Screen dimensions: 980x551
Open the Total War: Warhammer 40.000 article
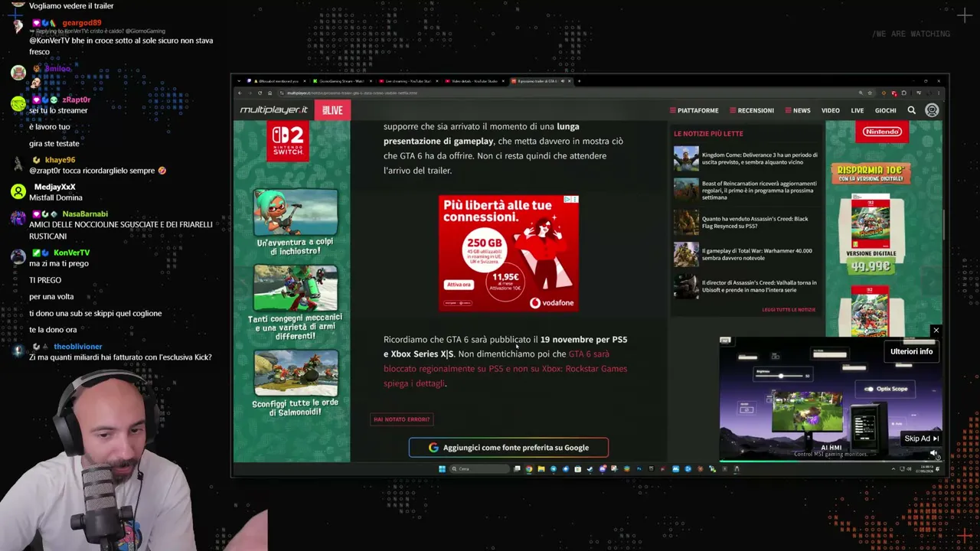point(757,254)
